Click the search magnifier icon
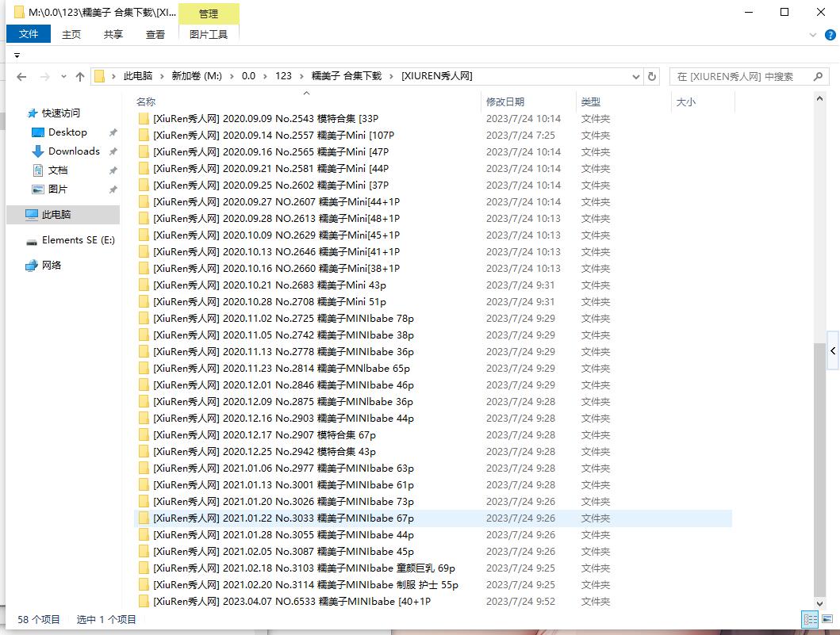 pyautogui.click(x=818, y=77)
